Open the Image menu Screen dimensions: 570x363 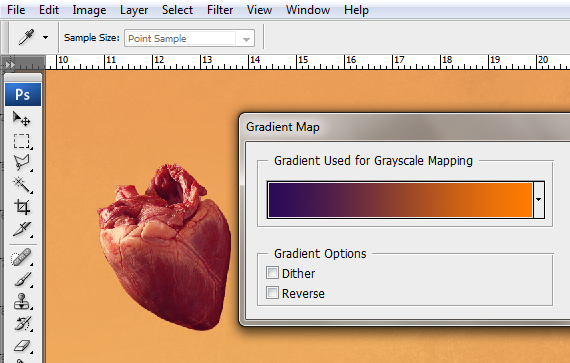point(89,10)
